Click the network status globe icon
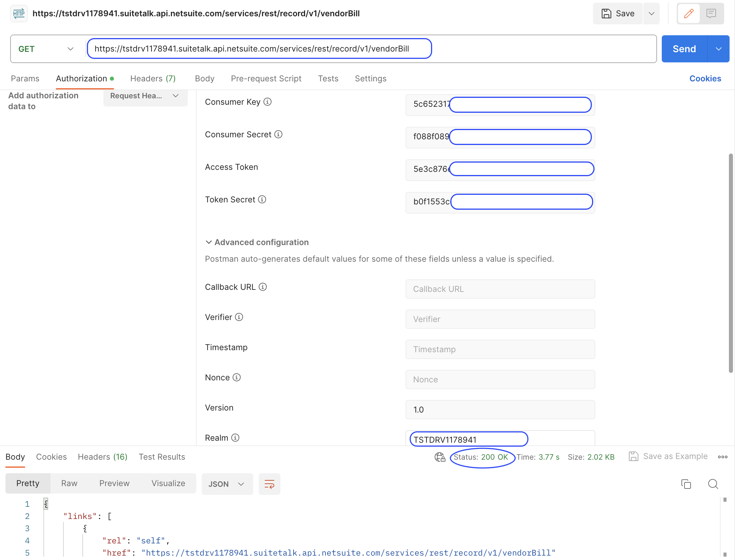This screenshot has height=560, width=735. click(440, 457)
